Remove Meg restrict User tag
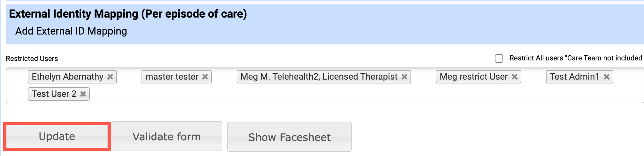Image resolution: width=644 pixels, height=156 pixels. (x=514, y=77)
